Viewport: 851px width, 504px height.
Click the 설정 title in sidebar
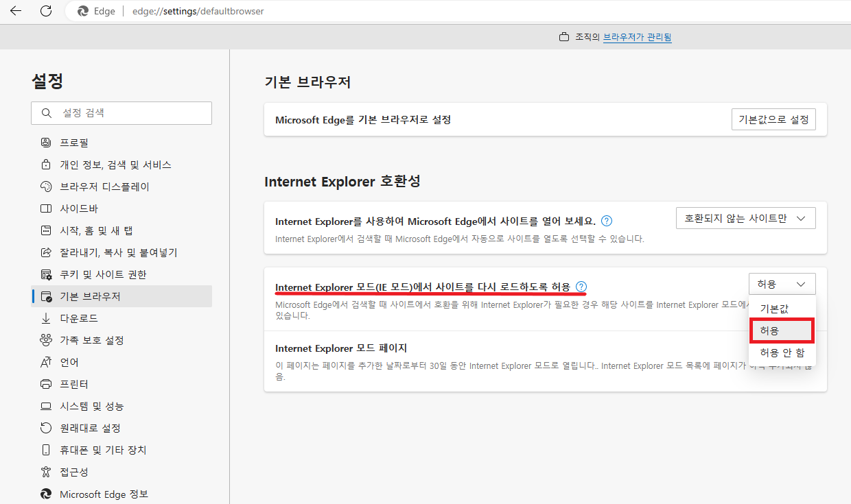point(47,81)
